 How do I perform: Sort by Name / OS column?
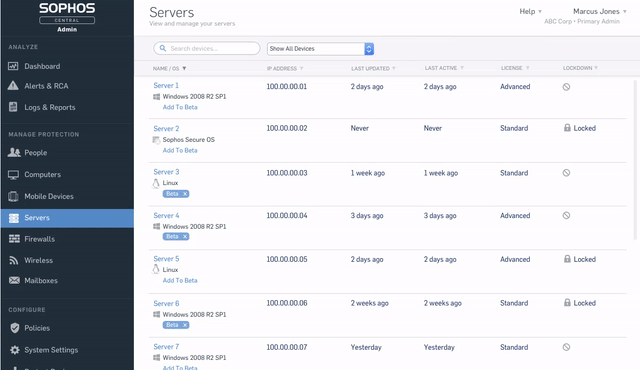tap(169, 69)
